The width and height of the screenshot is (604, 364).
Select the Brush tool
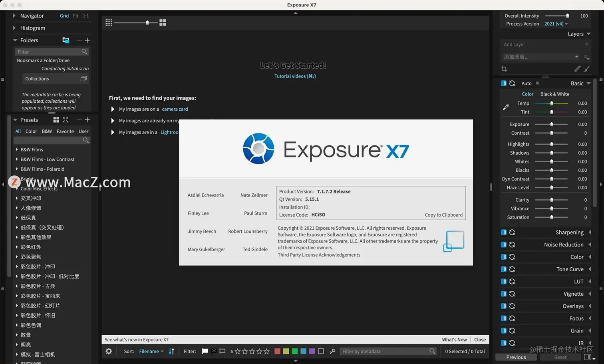[586, 69]
